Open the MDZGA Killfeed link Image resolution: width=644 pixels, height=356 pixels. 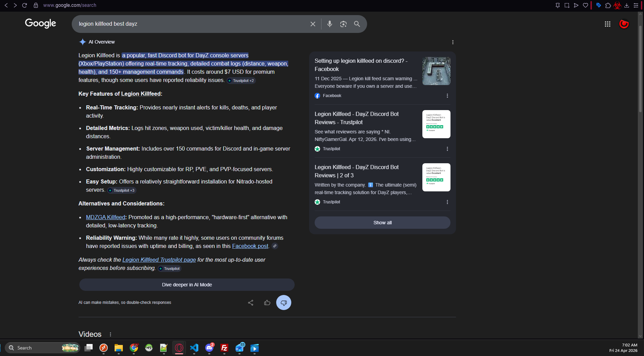click(x=106, y=217)
